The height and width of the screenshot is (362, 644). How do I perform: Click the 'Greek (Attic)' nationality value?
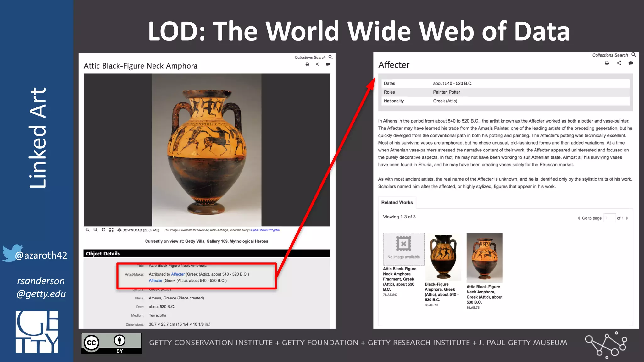pos(445,101)
